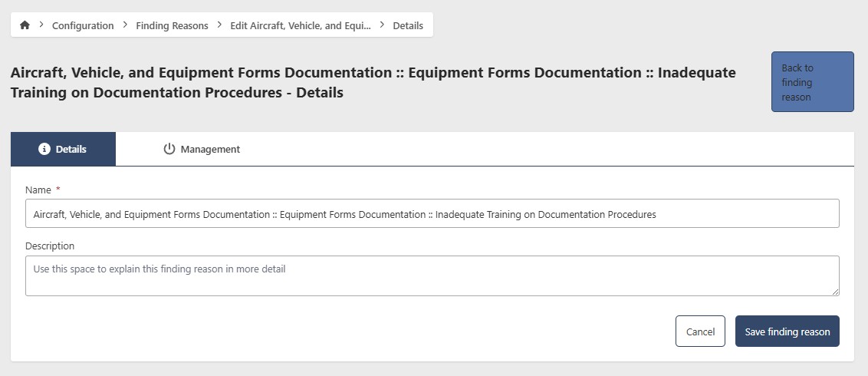Save the finding reason
This screenshot has height=376, width=868.
(787, 331)
